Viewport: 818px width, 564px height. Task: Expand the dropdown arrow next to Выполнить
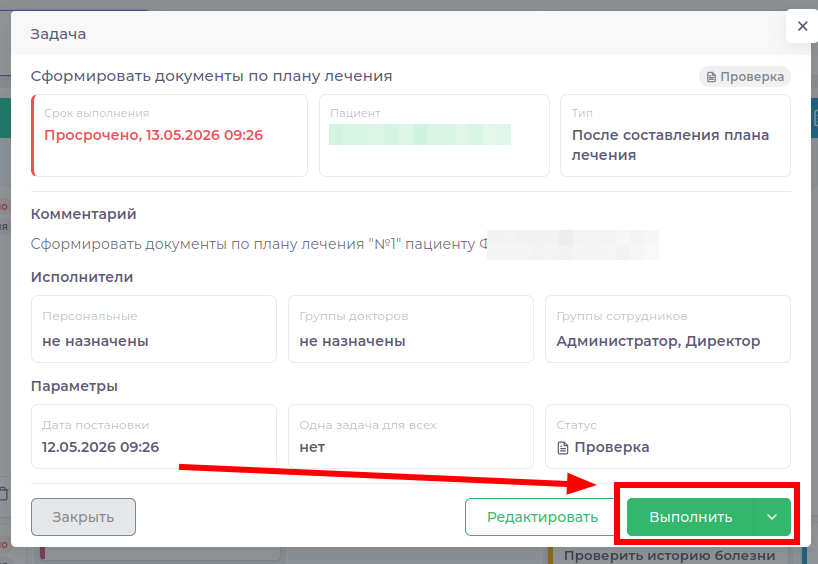tap(772, 517)
